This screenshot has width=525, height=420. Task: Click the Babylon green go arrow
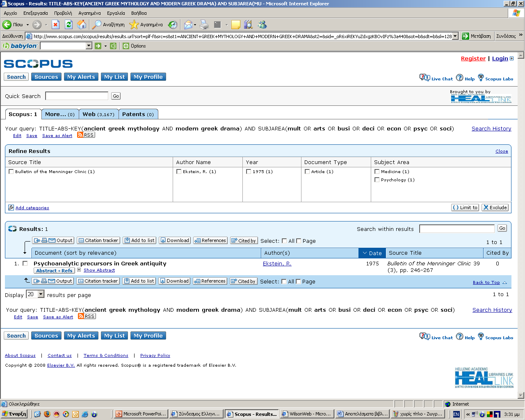pyautogui.click(x=98, y=46)
